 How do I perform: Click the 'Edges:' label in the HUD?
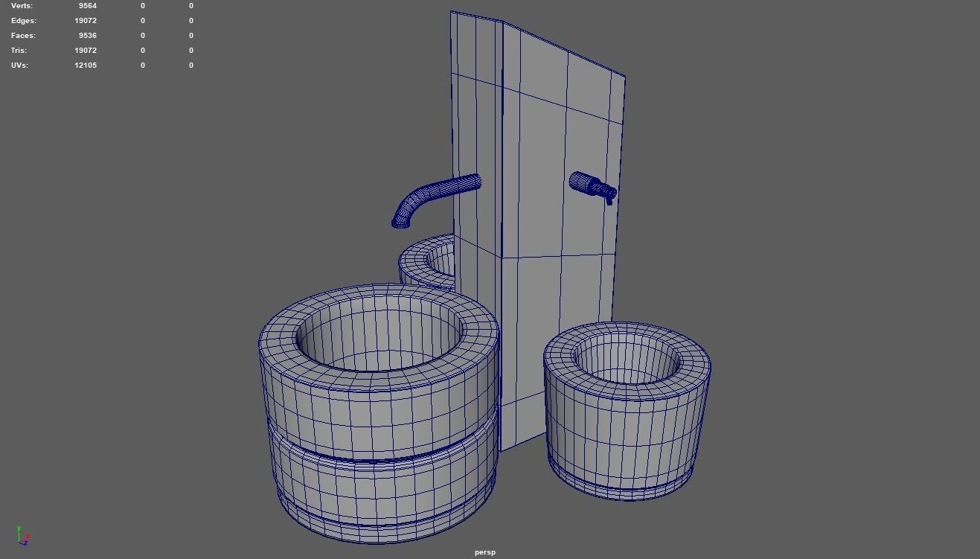24,21
